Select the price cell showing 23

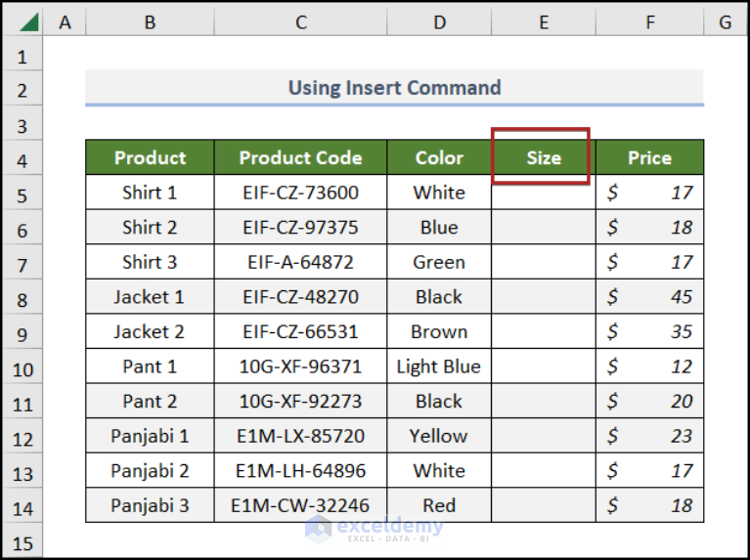(x=649, y=436)
